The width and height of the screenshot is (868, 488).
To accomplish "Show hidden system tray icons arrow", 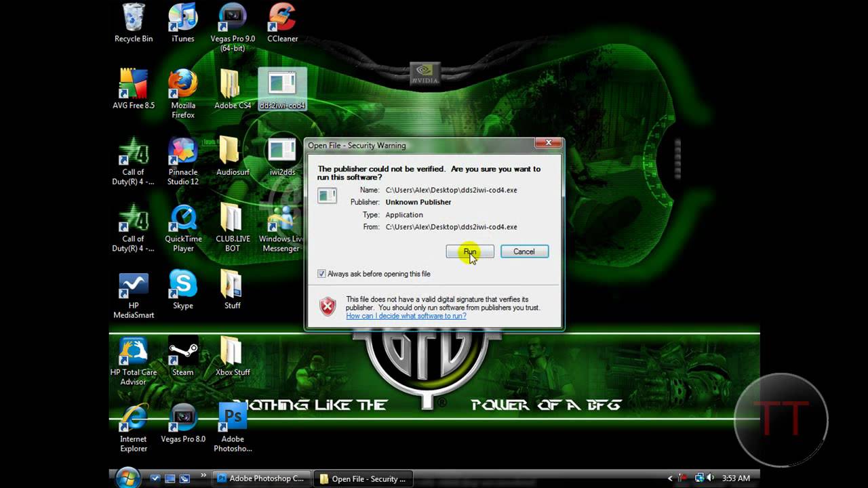I will click(670, 479).
